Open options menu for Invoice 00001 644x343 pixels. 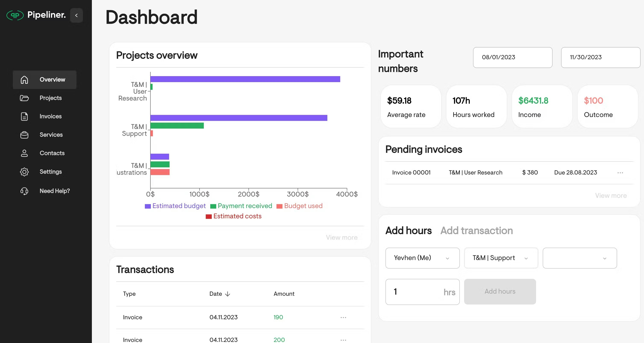click(620, 173)
